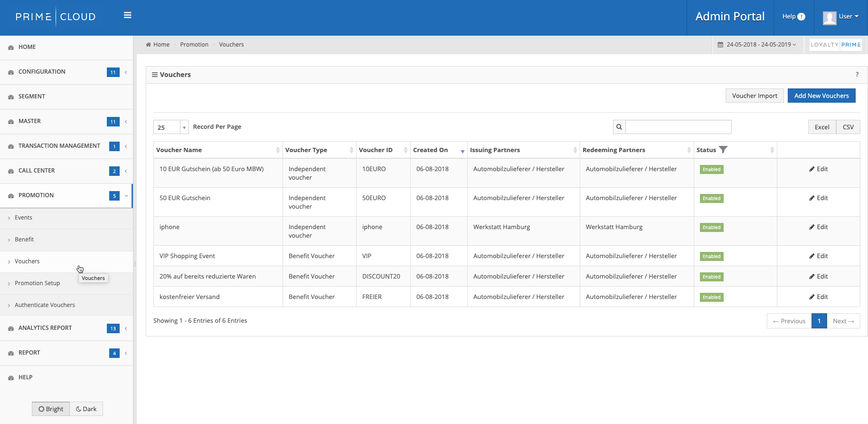The image size is (868, 424).
Task: Collapse the PROMOTION menu
Action: tap(66, 195)
